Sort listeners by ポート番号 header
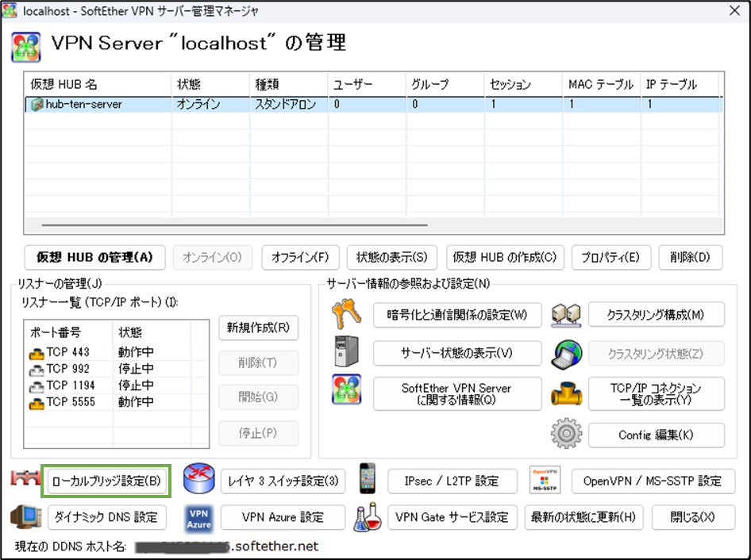Screen dimensions: 751x560 coord(68,332)
